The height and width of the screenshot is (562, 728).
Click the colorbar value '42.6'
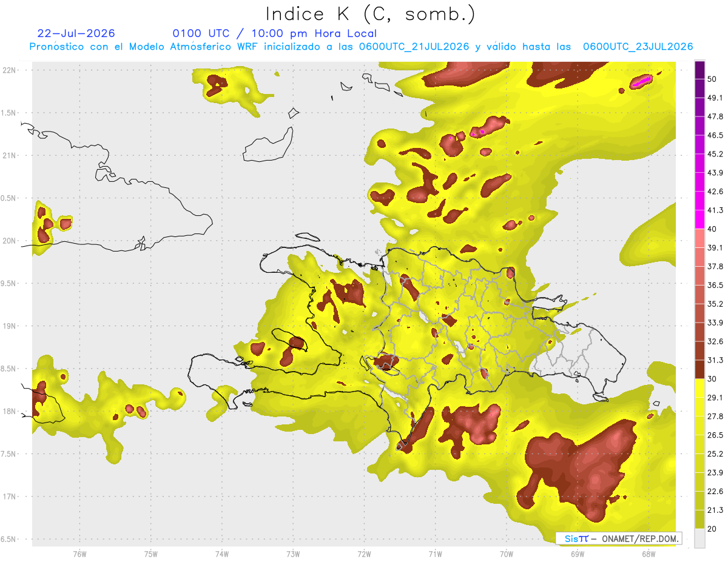pyautogui.click(x=715, y=192)
